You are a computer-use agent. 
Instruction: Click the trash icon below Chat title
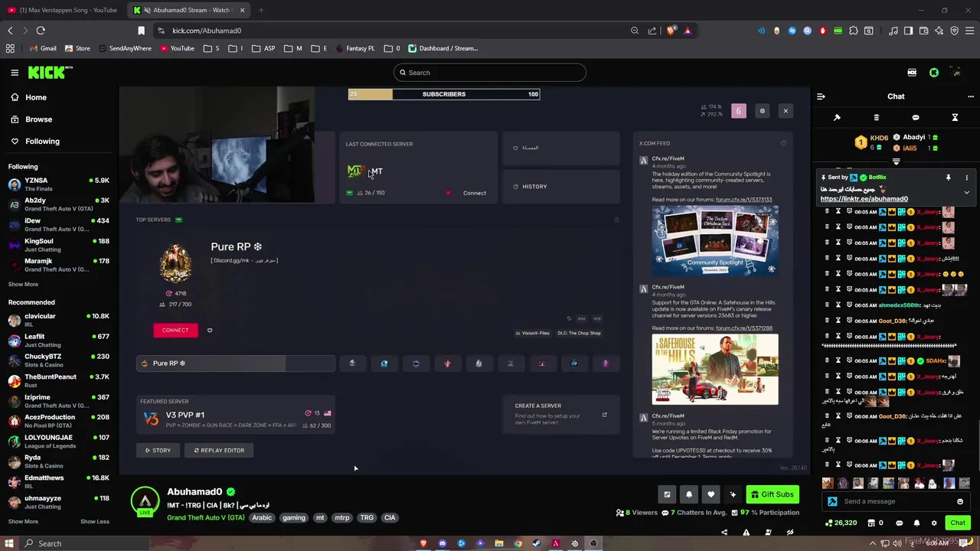[877, 118]
